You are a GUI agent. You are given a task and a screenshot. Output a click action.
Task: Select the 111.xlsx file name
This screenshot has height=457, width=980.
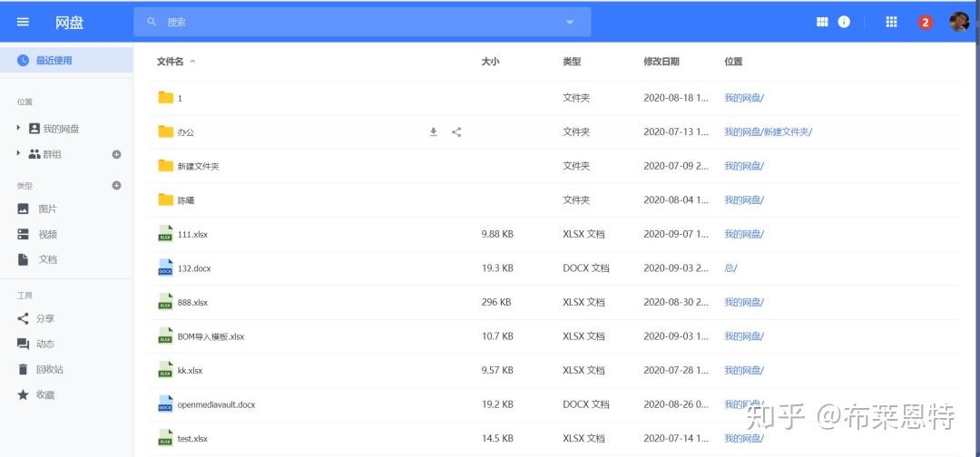click(192, 234)
